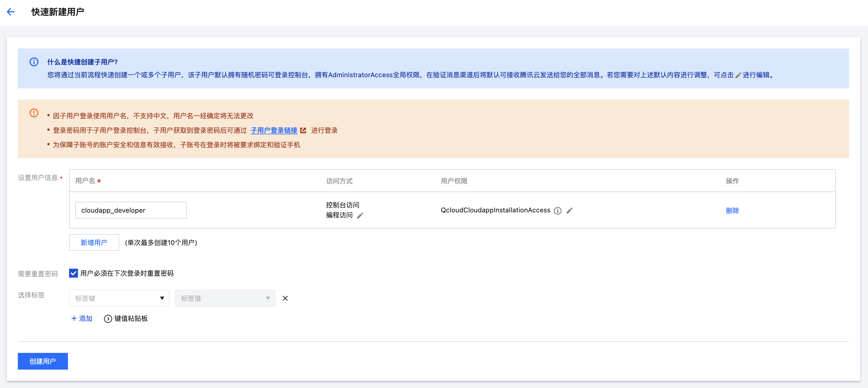The width and height of the screenshot is (868, 388).
Task: Click the orange warning circle icon
Action: tap(34, 113)
